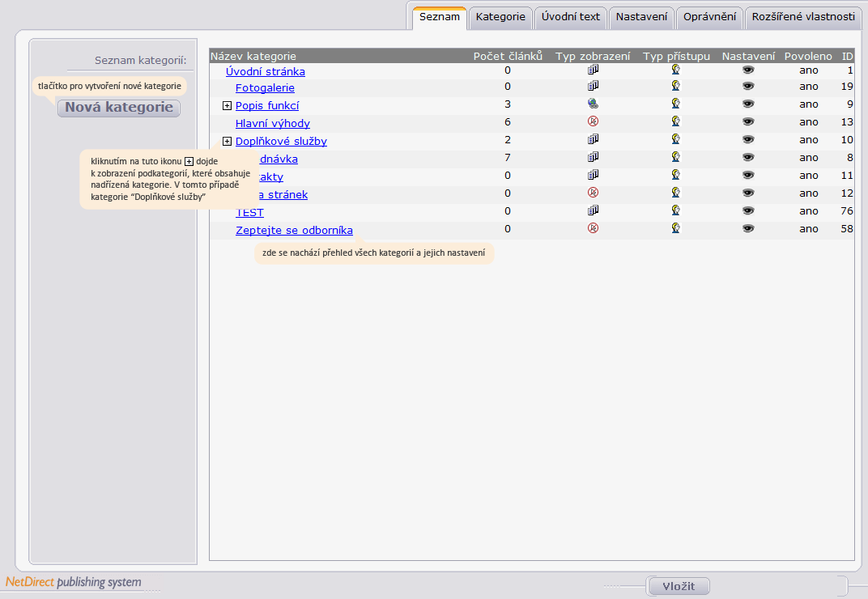This screenshot has width=868, height=599.
Task: Click access type icon for TEST row
Action: (675, 210)
